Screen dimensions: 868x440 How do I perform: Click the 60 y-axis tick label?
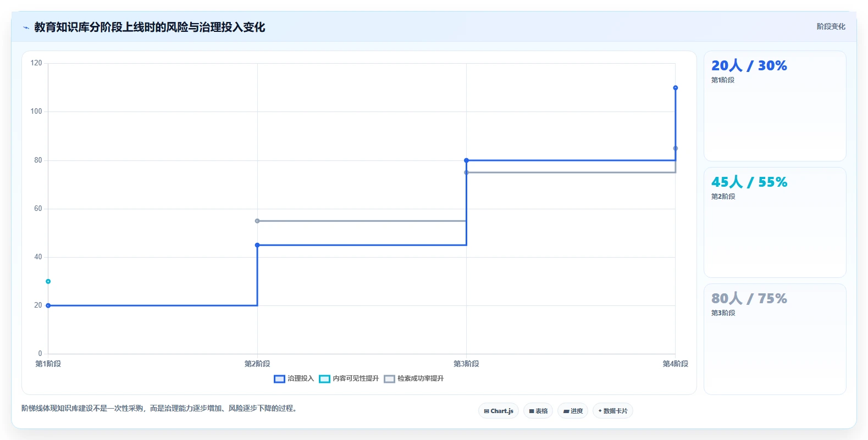(38, 209)
